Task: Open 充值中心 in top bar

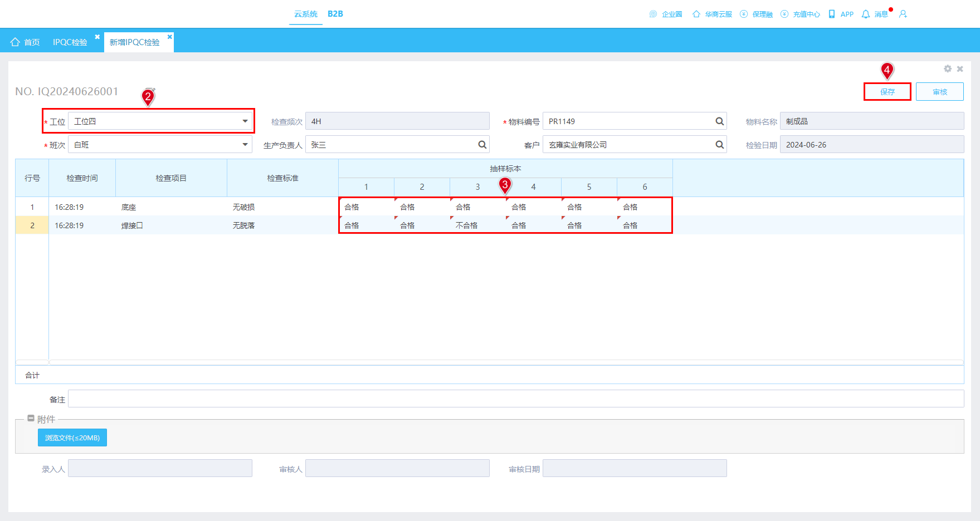Action: coord(800,14)
